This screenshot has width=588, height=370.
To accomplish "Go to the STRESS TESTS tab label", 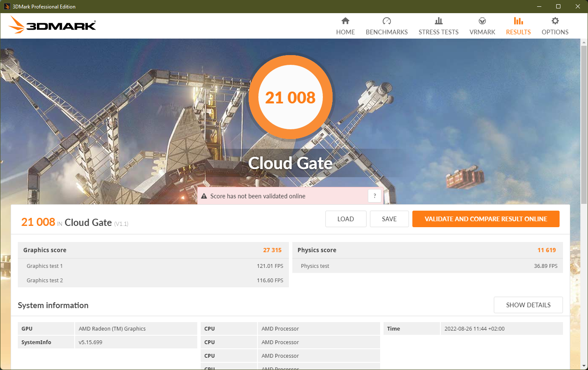I will point(438,32).
